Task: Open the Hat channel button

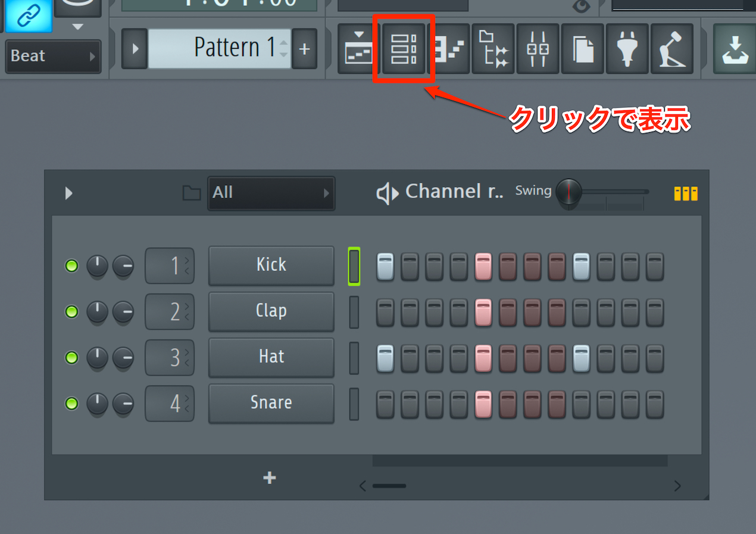Action: coord(271,357)
